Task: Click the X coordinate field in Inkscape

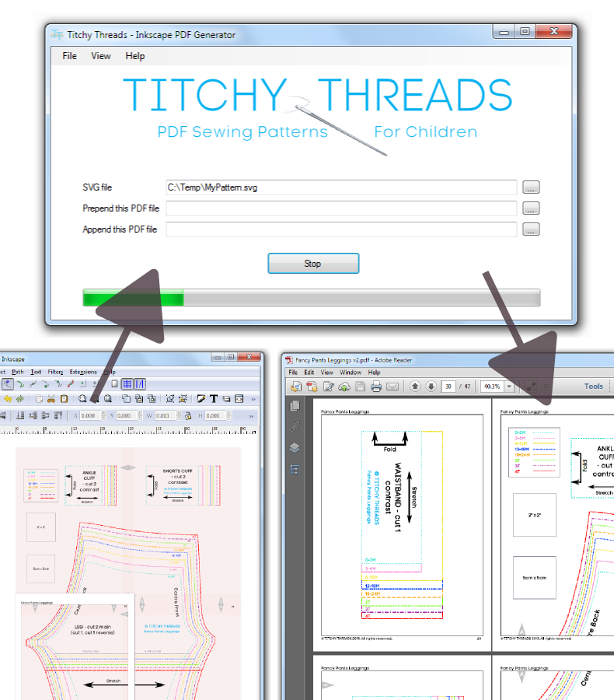Action: click(x=90, y=415)
